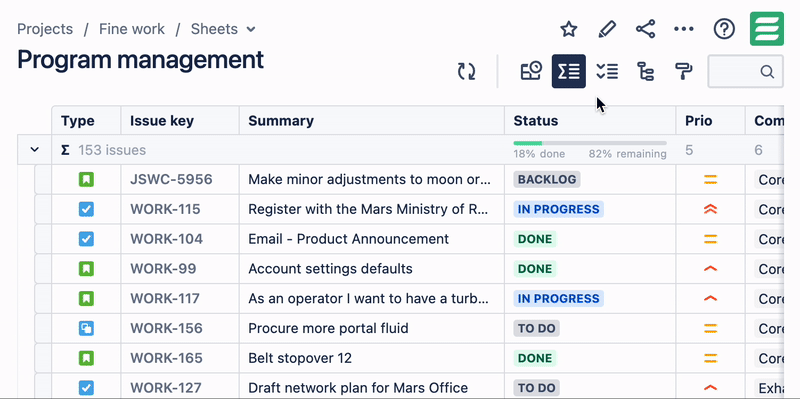
Task: Select summary 'Draft network plan for Mars Office'
Action: coord(358,388)
